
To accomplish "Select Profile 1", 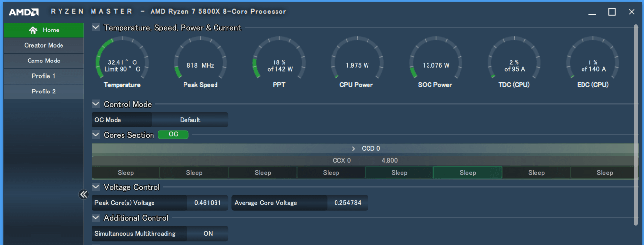I will point(44,76).
